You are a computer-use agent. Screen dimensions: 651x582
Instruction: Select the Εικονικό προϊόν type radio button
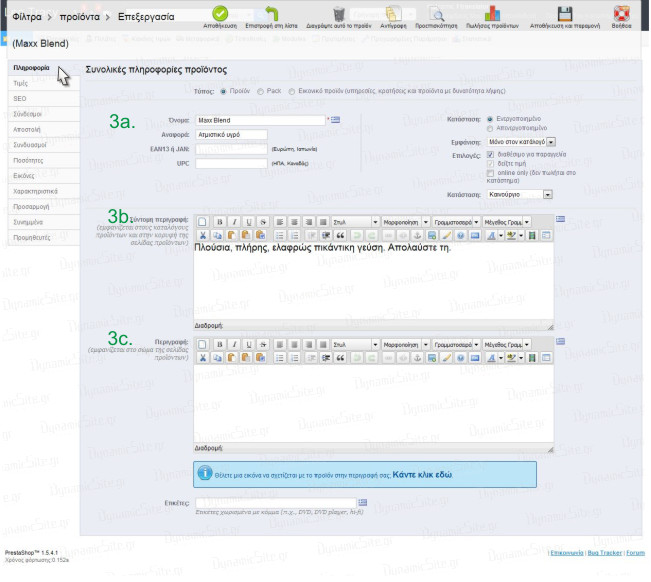point(292,91)
